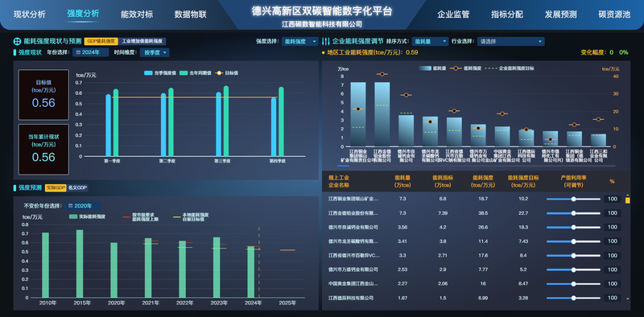
Task: Click 产能利用率 slider for 江西金德铅业
Action: pyautogui.click(x=572, y=213)
